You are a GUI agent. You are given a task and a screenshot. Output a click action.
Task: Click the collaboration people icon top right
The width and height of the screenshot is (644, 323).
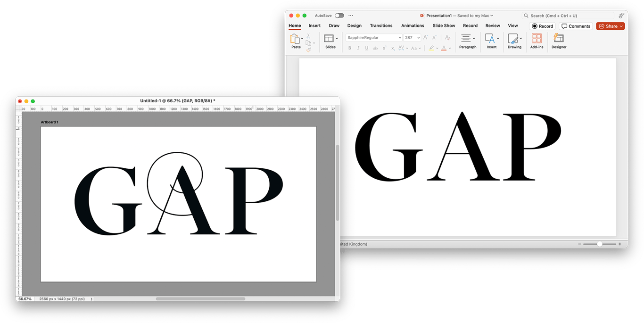pyautogui.click(x=621, y=16)
